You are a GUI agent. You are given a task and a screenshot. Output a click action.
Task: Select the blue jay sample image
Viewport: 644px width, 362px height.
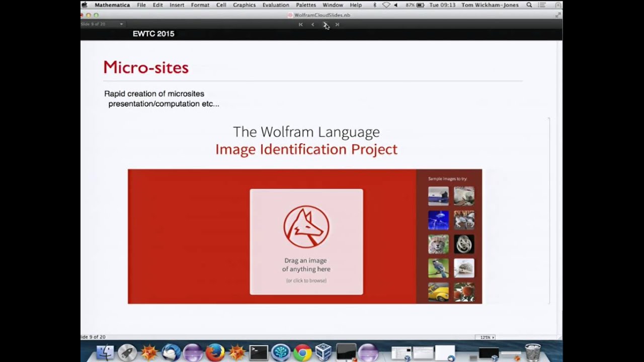click(x=438, y=268)
